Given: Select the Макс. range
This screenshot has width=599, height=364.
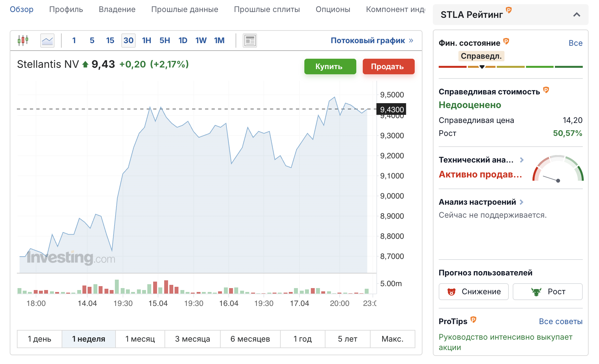Looking at the screenshot, I should point(392,339).
